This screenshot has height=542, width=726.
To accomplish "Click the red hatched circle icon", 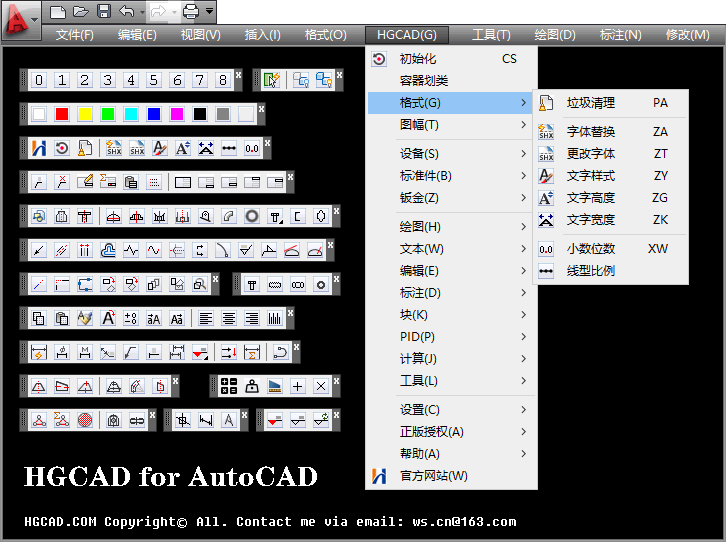I will (85, 420).
